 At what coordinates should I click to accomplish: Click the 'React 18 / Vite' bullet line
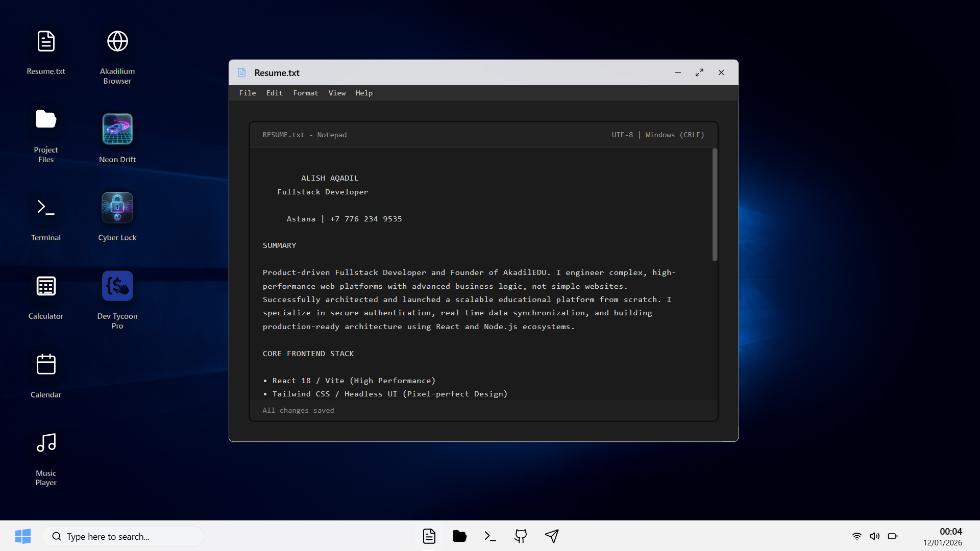(349, 381)
